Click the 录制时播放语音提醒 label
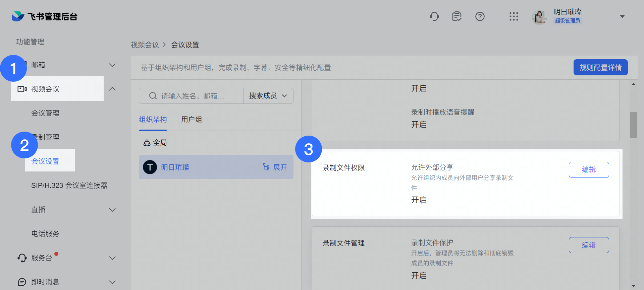 pos(443,112)
